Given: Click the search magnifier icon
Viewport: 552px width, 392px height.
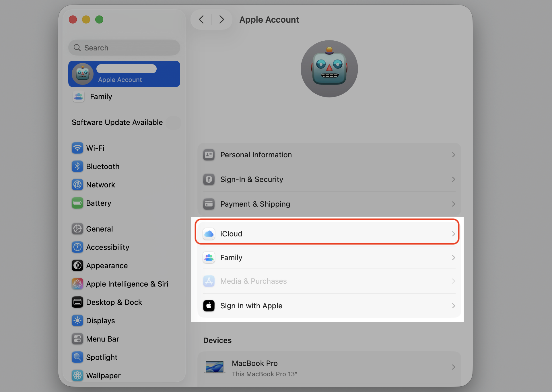Looking at the screenshot, I should pos(77,48).
